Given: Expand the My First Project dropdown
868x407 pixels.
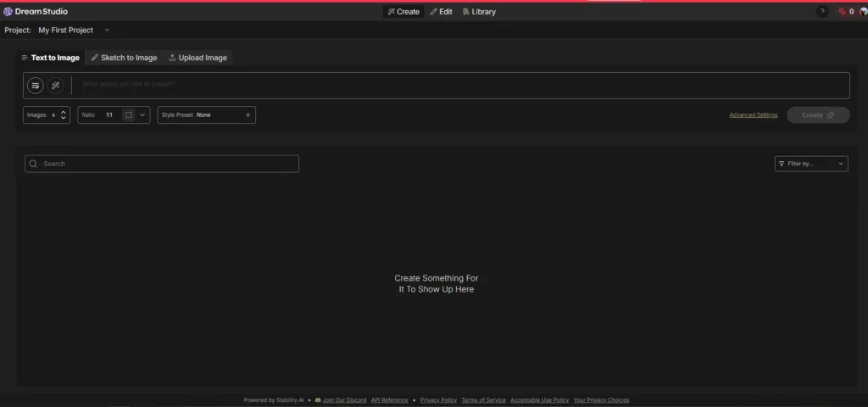Looking at the screenshot, I should pyautogui.click(x=75, y=30).
